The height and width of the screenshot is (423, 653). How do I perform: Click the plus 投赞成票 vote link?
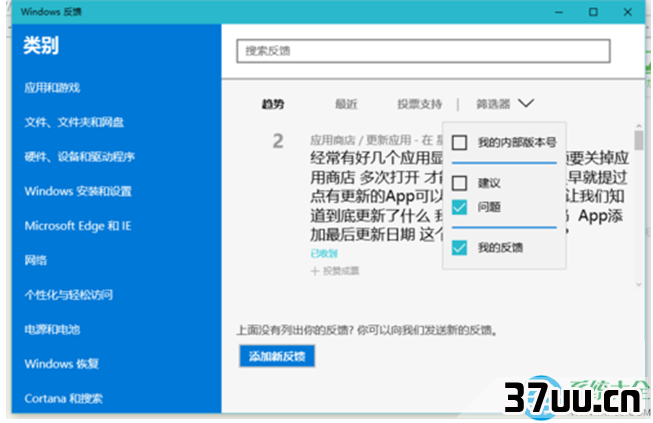pos(335,271)
